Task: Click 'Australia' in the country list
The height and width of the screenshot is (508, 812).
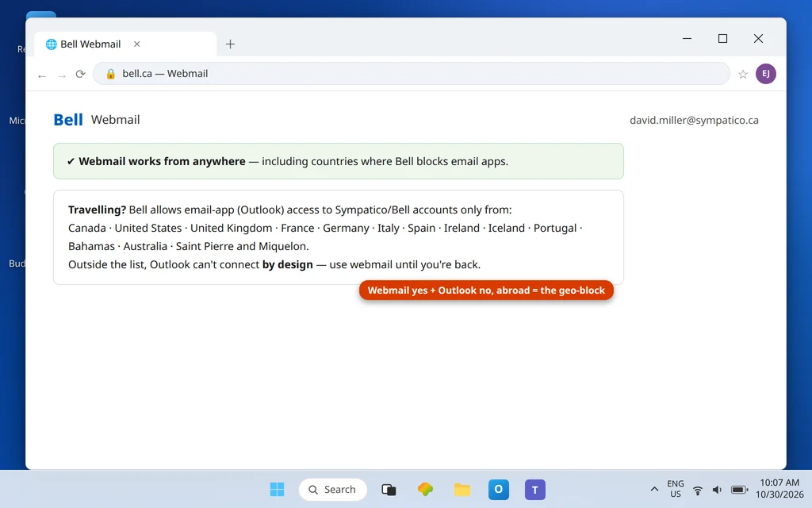Action: (x=145, y=246)
